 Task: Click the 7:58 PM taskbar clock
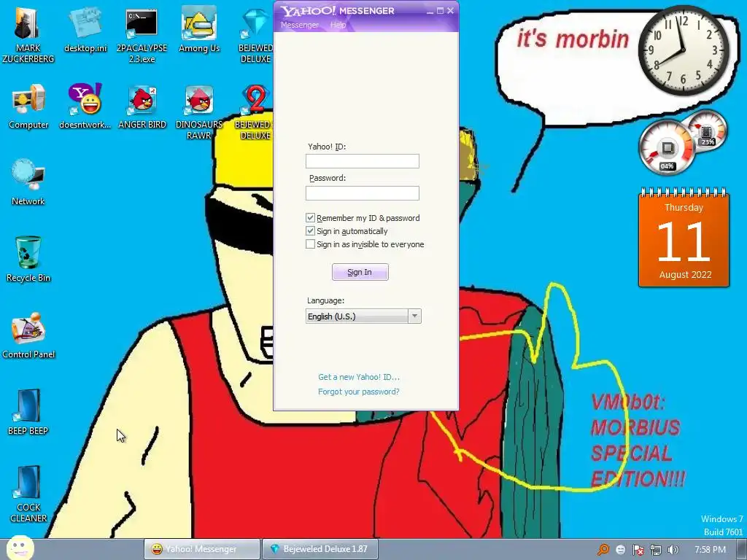coord(711,550)
